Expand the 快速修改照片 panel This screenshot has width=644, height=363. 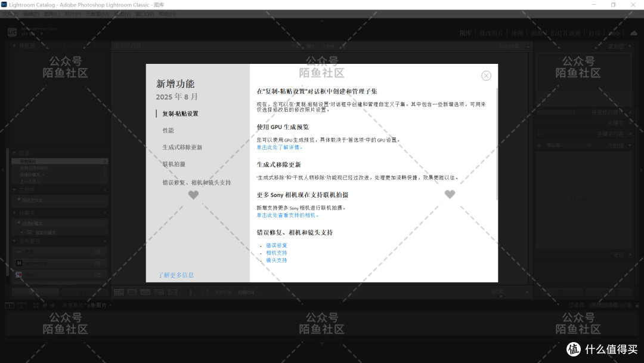[x=630, y=112]
